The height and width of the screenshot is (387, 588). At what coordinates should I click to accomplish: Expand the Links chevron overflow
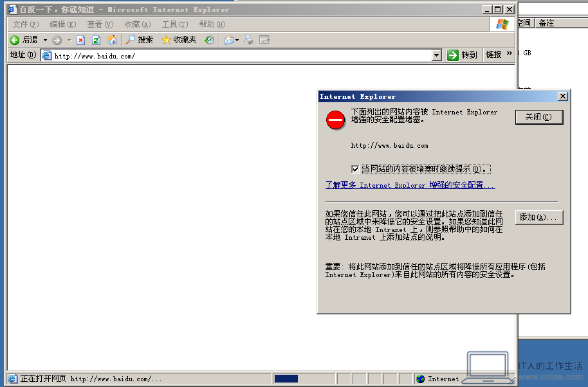click(510, 53)
